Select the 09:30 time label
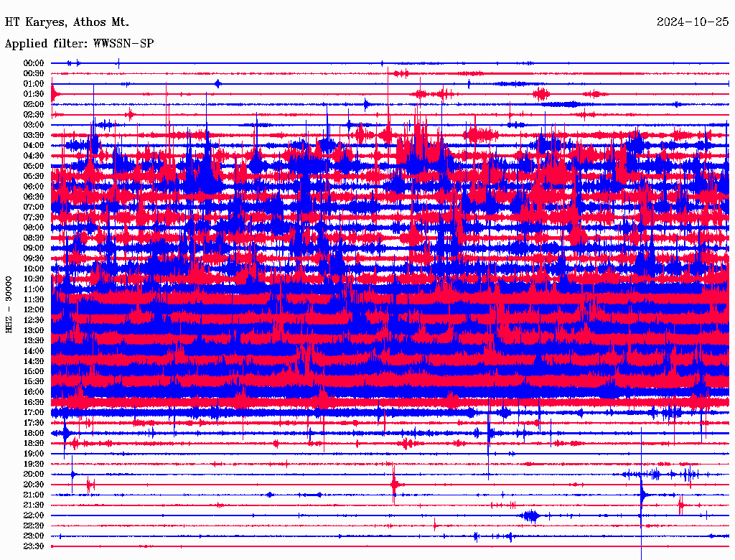 click(x=34, y=259)
